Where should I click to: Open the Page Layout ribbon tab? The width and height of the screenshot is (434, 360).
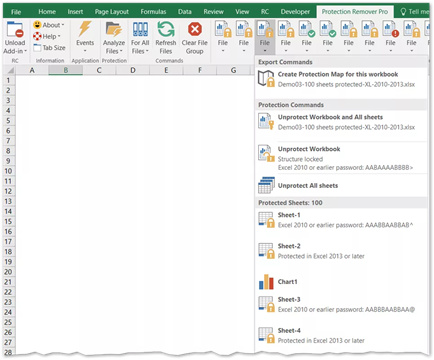(112, 12)
